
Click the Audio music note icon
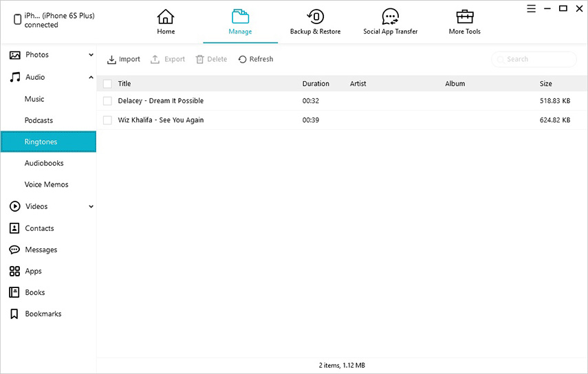(14, 77)
